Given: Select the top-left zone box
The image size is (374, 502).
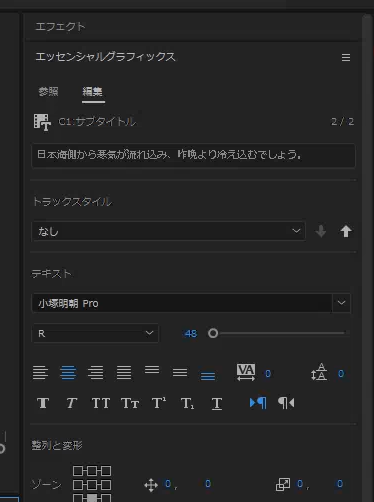Looking at the screenshot, I should (x=78, y=471).
